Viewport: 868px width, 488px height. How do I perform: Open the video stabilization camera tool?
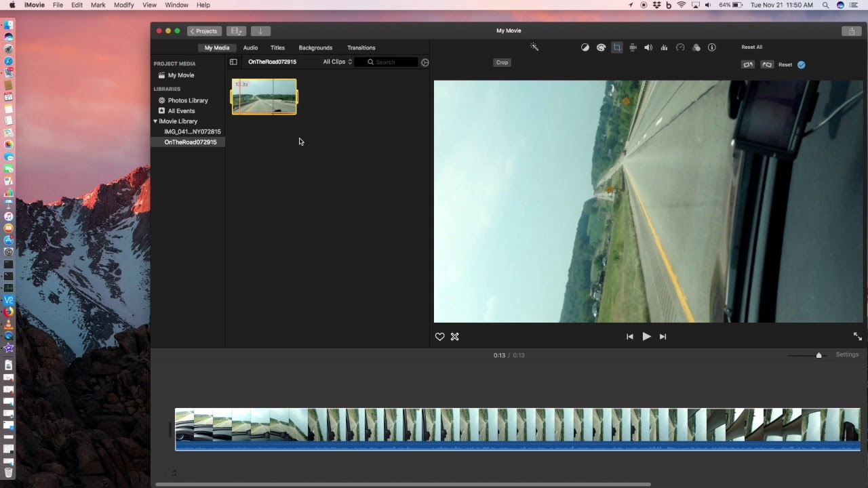[633, 47]
